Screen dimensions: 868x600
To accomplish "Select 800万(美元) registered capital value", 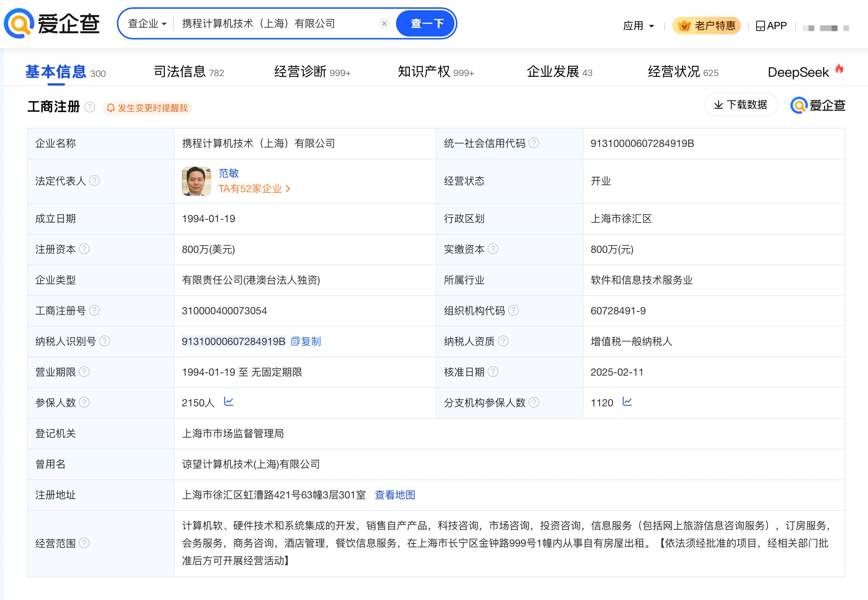I will pos(209,249).
